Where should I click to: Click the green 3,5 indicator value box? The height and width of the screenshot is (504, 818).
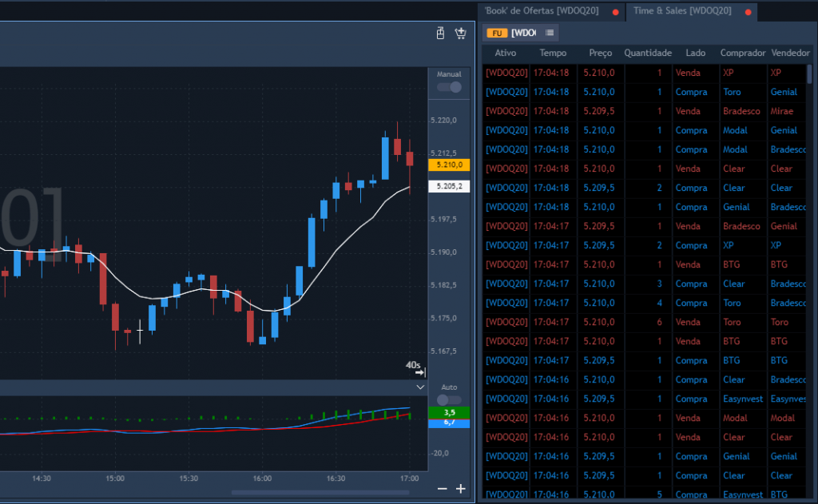pos(449,411)
